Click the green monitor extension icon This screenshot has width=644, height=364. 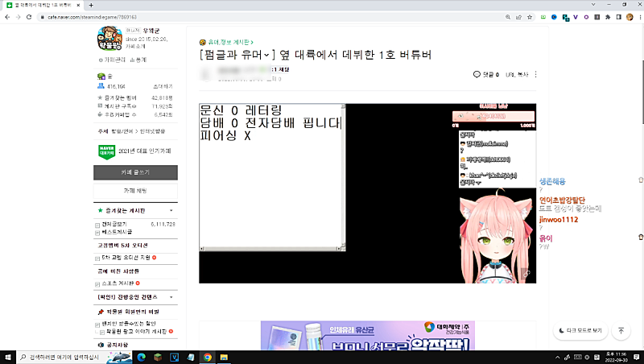(x=543, y=17)
